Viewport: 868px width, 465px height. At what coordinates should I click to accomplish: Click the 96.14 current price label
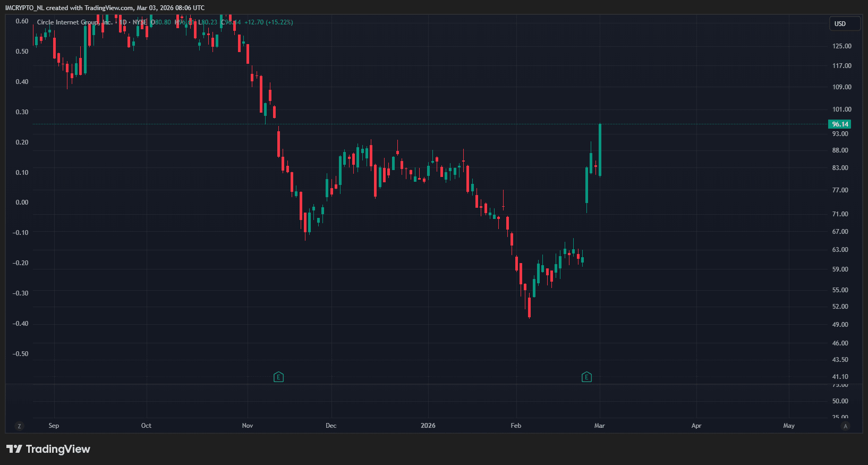pos(839,124)
